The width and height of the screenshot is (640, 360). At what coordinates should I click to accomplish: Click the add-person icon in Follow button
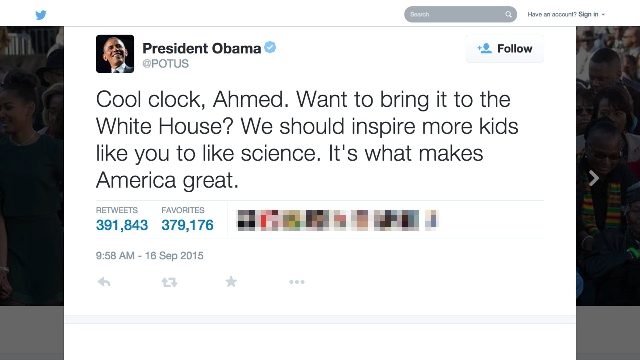pos(484,48)
